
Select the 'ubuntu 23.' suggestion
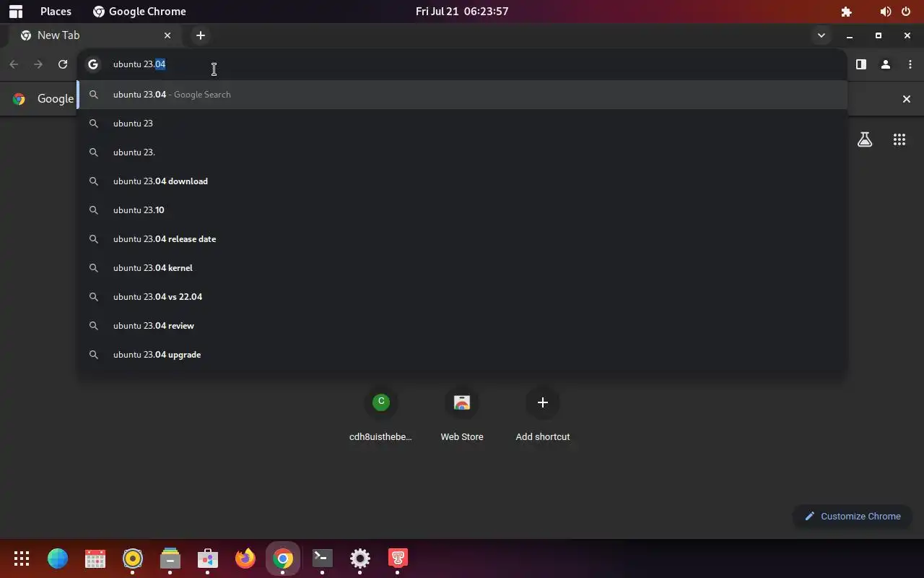coord(462,152)
